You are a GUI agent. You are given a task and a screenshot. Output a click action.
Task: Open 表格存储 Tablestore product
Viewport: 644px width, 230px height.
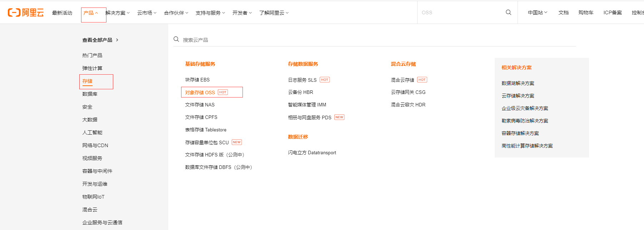click(206, 130)
